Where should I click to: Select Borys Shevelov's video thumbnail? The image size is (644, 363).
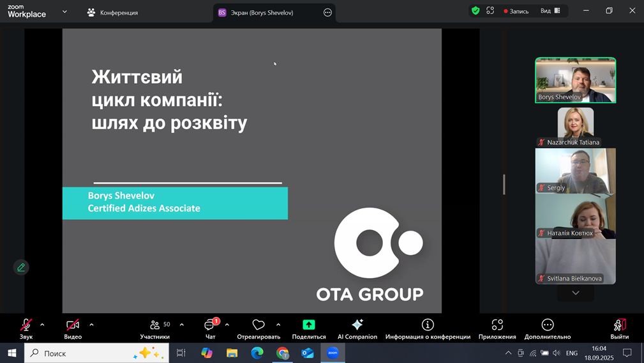575,80
